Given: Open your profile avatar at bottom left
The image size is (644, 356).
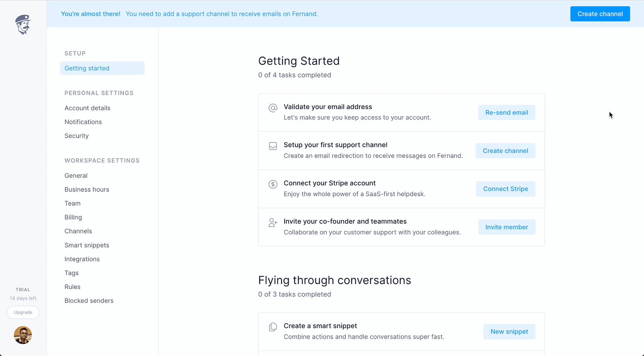Looking at the screenshot, I should click(23, 335).
